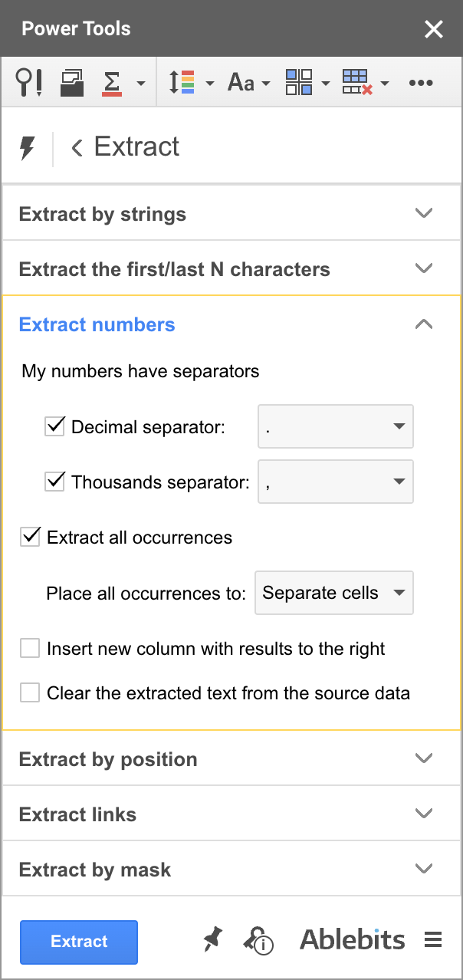This screenshot has width=463, height=980.
Task: Click the Split/Merge grid icon
Action: coord(299,82)
